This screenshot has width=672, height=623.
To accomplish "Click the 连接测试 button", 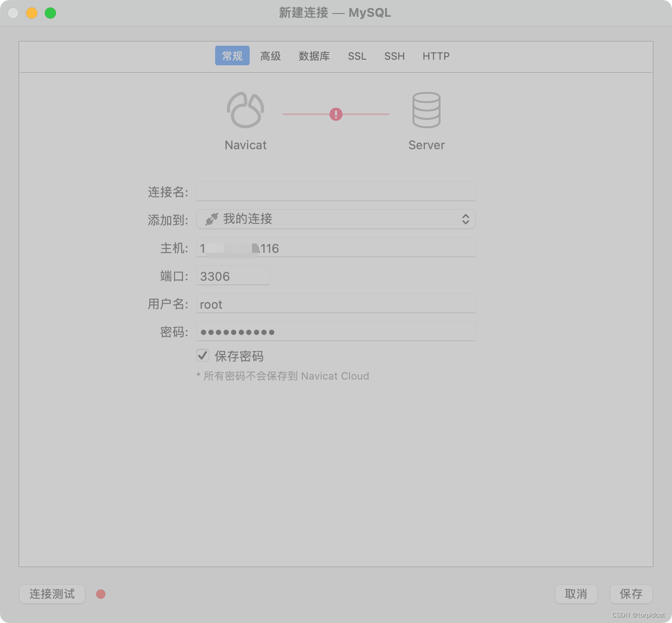I will [x=52, y=594].
